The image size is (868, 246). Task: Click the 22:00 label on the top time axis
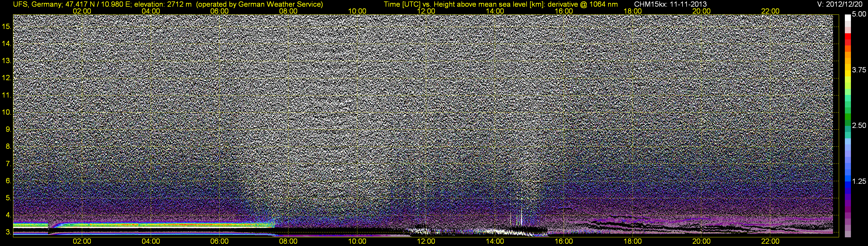coord(770,11)
